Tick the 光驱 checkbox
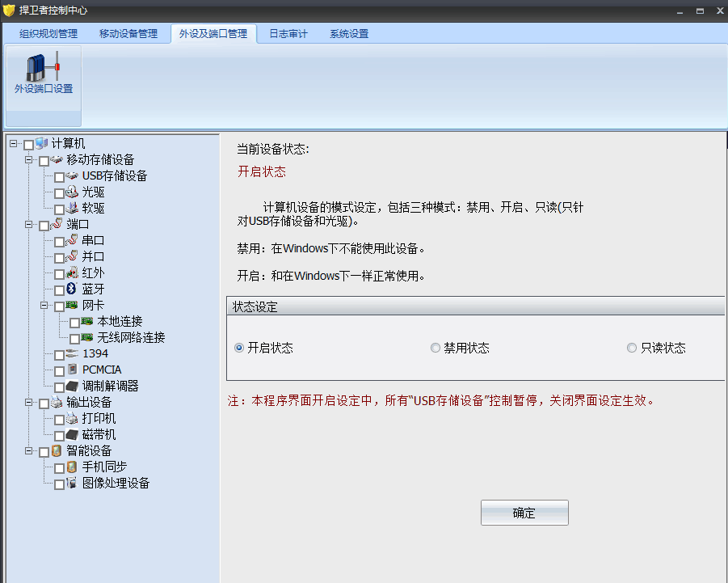 [60, 193]
